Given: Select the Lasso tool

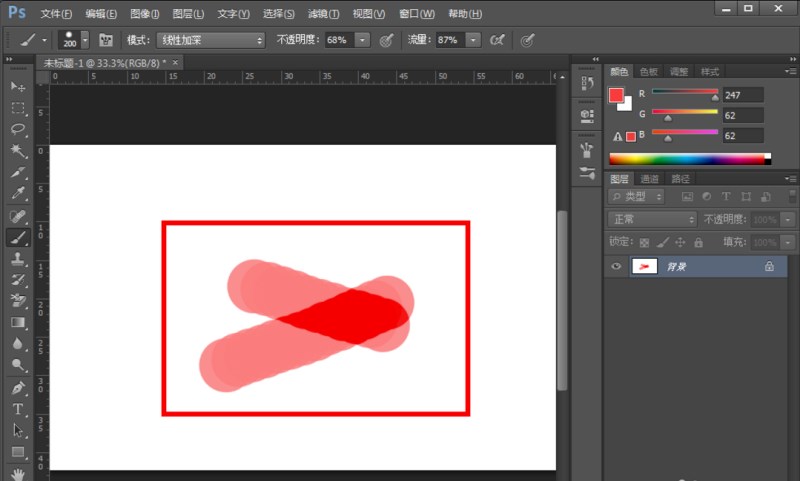Looking at the screenshot, I should pyautogui.click(x=18, y=130).
